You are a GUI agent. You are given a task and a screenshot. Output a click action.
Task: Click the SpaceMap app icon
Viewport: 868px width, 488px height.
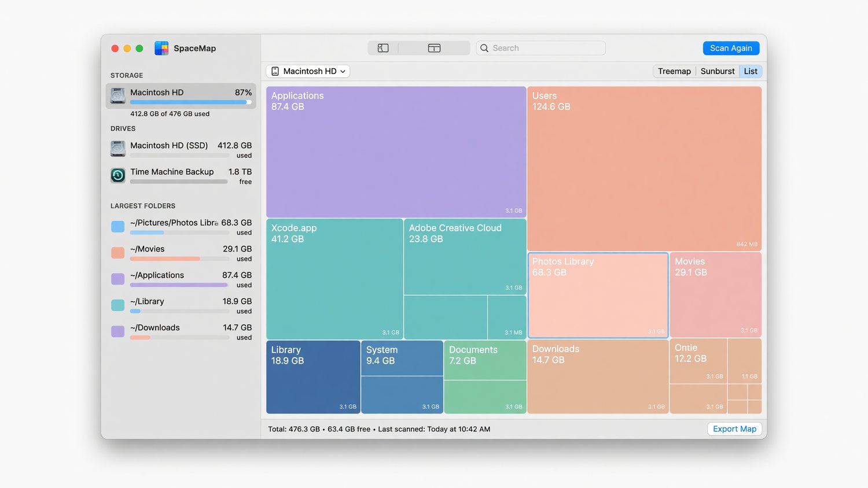(161, 48)
